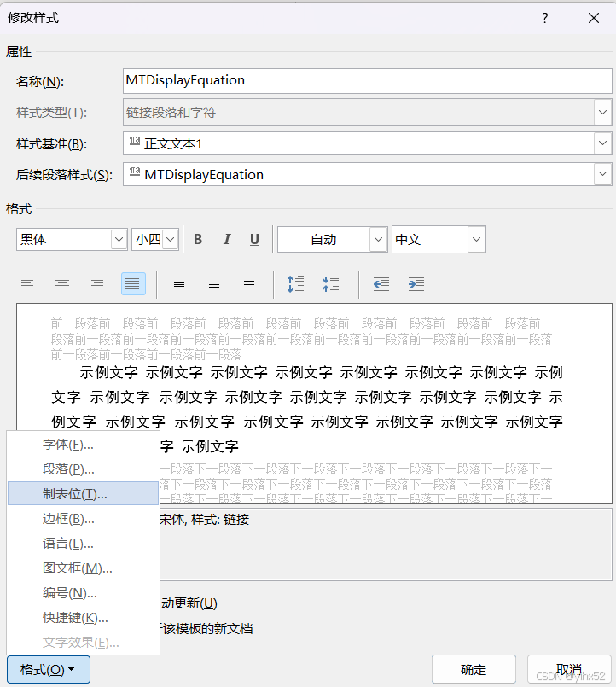Toggle Bold formatting button
The image size is (616, 687).
(198, 239)
